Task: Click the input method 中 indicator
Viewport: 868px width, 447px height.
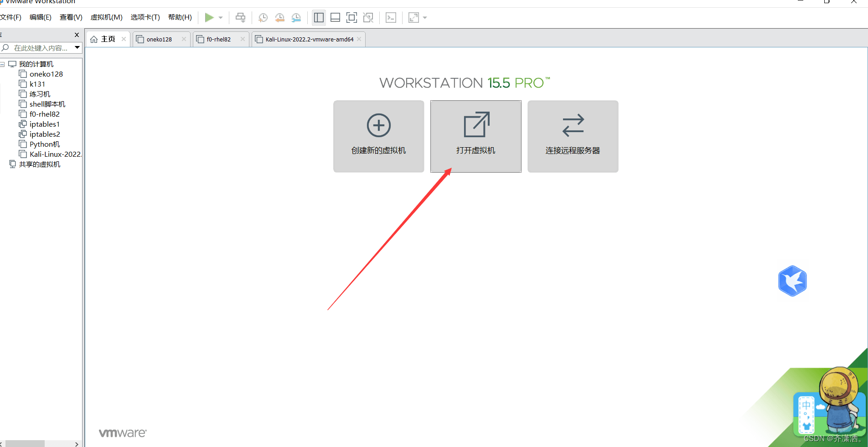Action: [806, 405]
